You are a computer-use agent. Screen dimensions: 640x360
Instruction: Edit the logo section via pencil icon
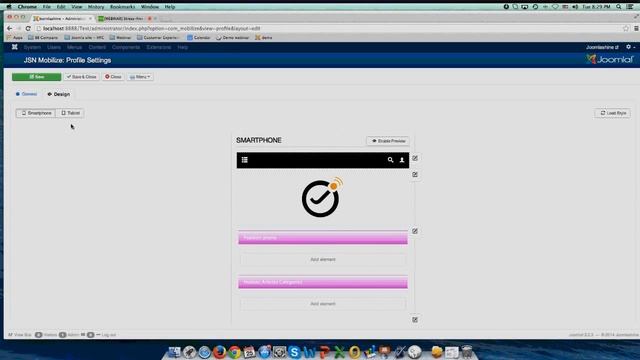(415, 174)
